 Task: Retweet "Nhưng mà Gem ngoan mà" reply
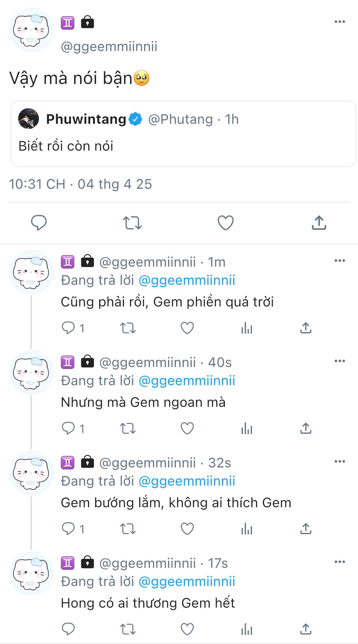click(128, 428)
